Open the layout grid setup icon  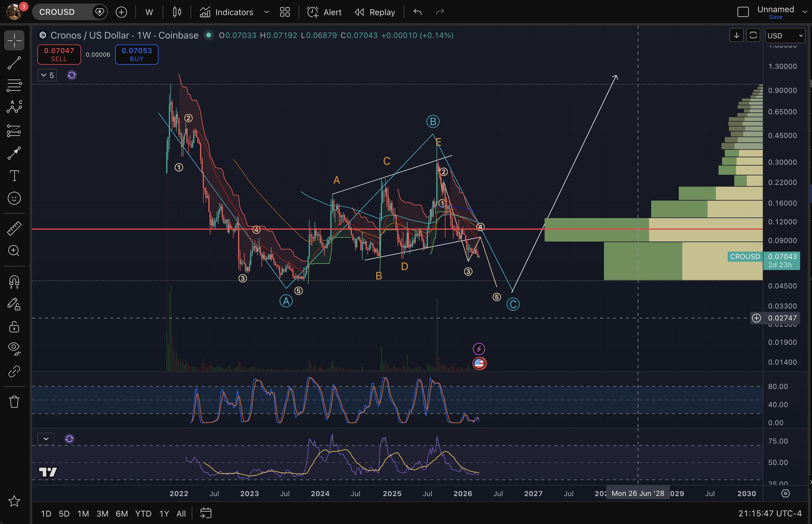pyautogui.click(x=285, y=12)
